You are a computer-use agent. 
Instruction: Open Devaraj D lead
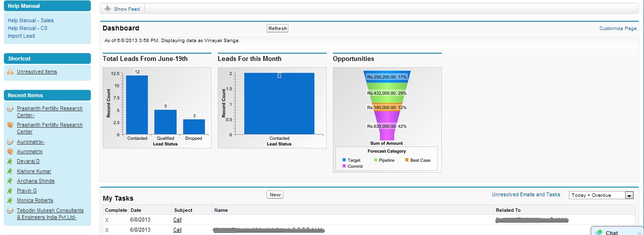click(x=28, y=162)
